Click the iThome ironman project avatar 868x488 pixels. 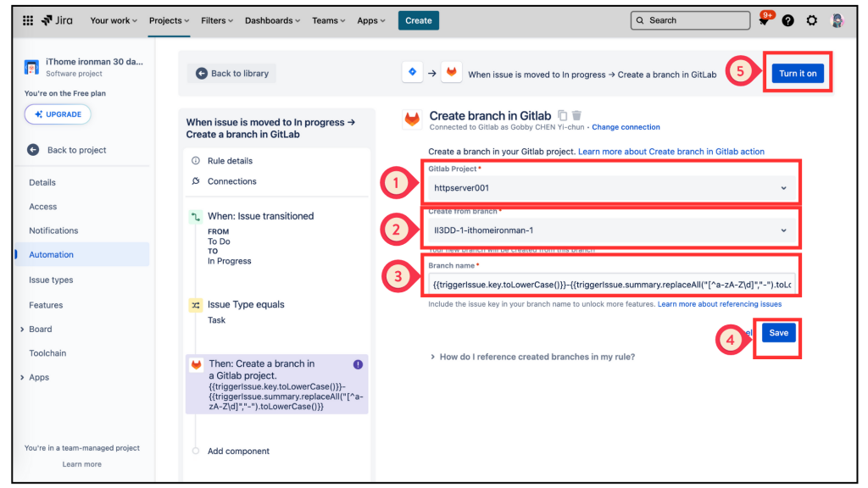pos(31,67)
